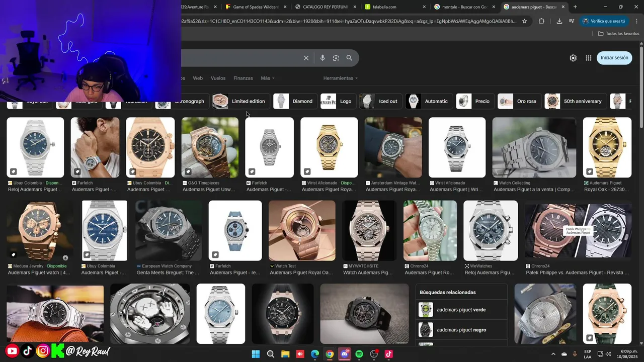Switch to the Web results tab
Screen dimensions: 644x362
[198, 78]
